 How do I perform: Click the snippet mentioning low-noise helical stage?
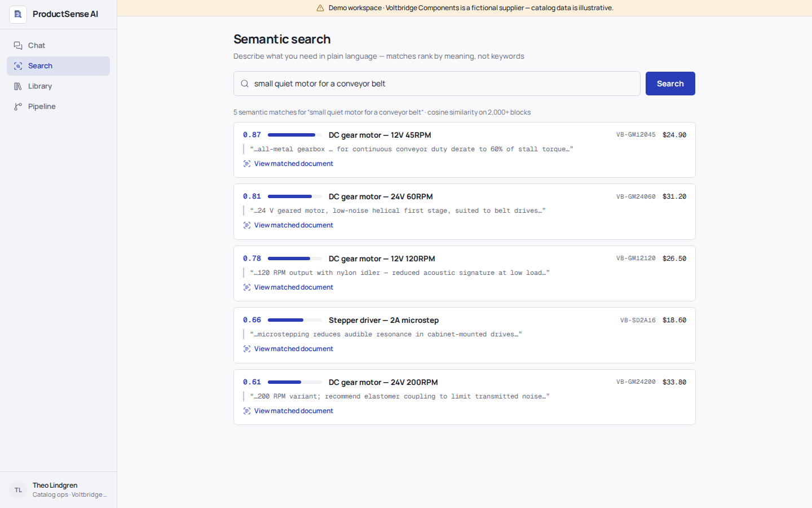pyautogui.click(x=398, y=211)
